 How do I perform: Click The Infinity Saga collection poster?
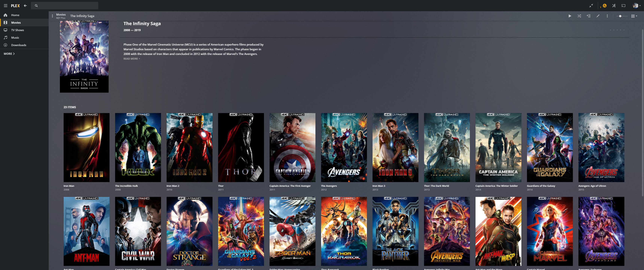click(x=84, y=57)
